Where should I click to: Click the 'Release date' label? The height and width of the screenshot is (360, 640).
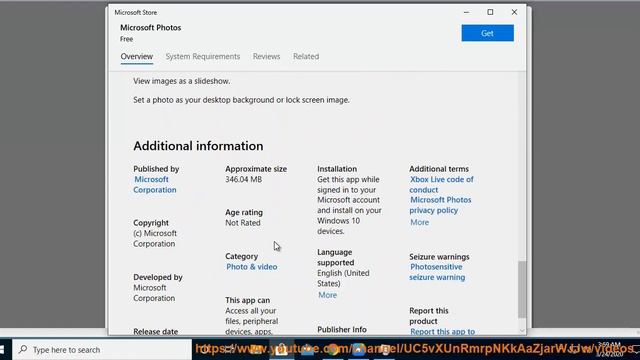[156, 331]
